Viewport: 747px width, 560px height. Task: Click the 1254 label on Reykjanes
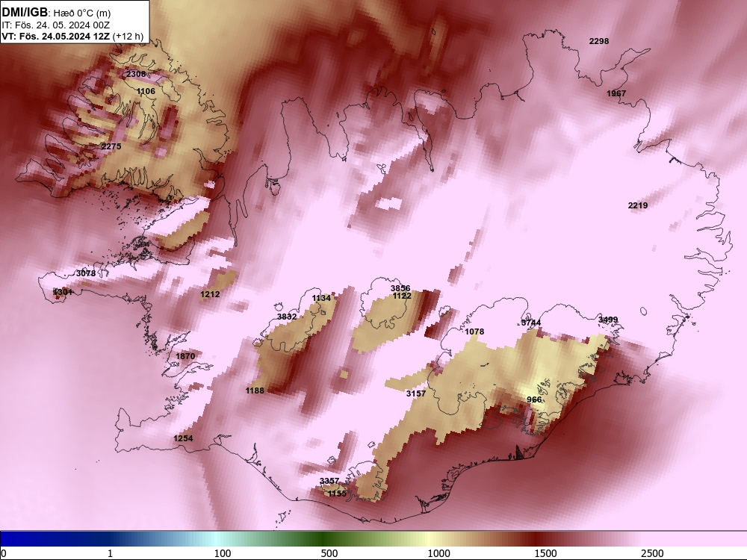pos(183,438)
